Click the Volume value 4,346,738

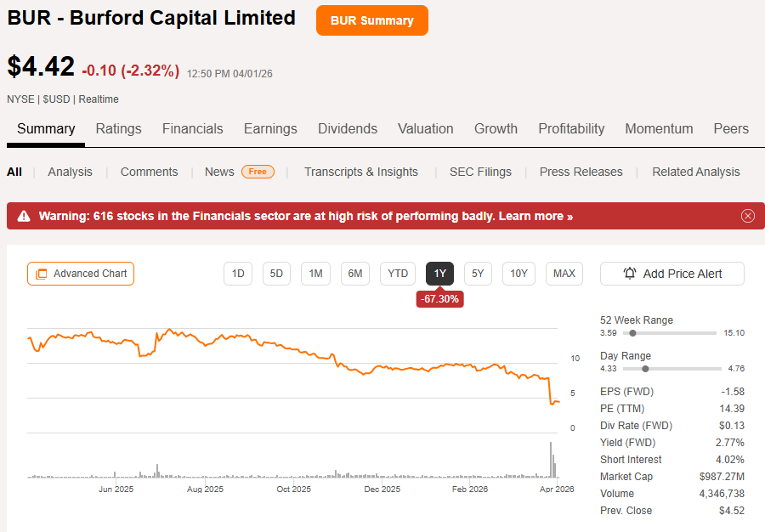tap(722, 494)
